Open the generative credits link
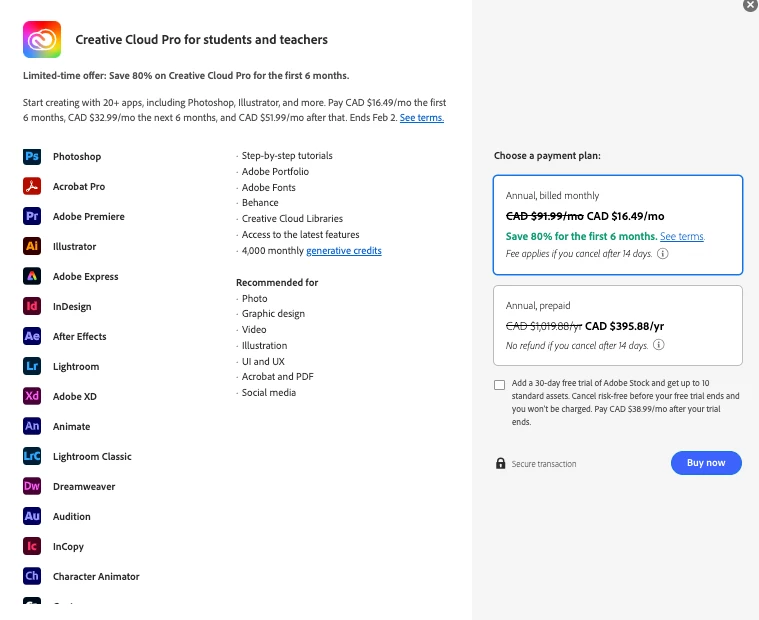 tap(344, 251)
